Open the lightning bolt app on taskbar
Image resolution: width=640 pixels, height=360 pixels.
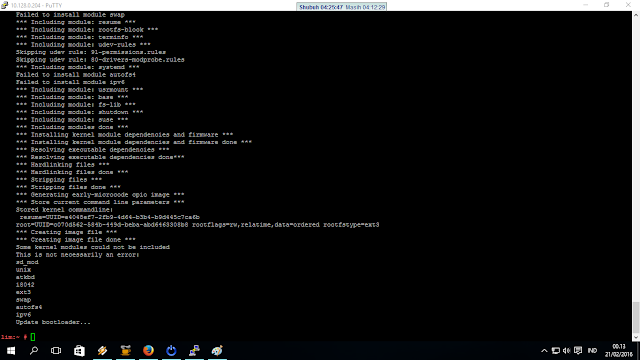(x=102, y=351)
